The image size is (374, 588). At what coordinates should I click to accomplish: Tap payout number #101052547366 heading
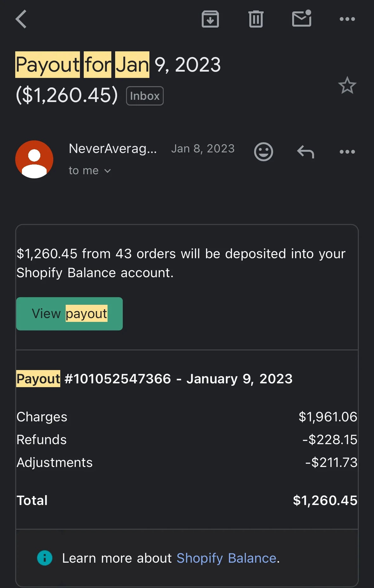pos(154,379)
